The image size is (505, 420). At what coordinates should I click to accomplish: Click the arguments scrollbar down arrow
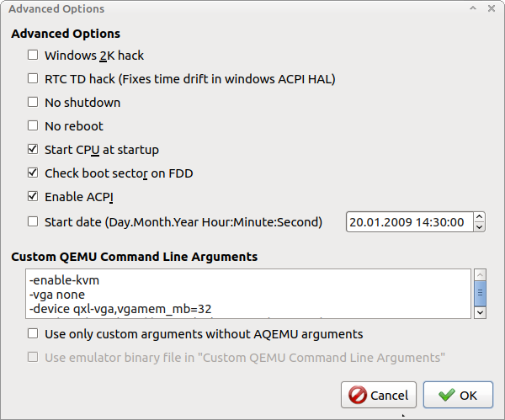[481, 312]
